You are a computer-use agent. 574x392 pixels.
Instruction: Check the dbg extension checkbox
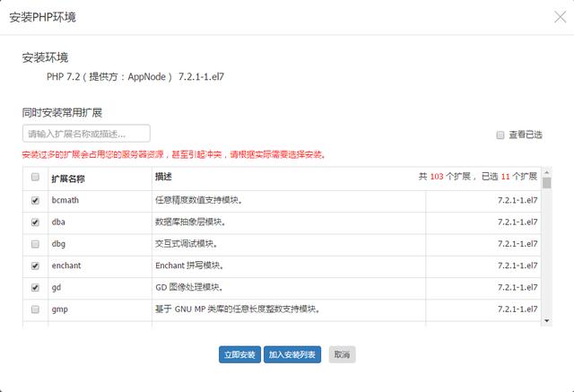[35, 244]
